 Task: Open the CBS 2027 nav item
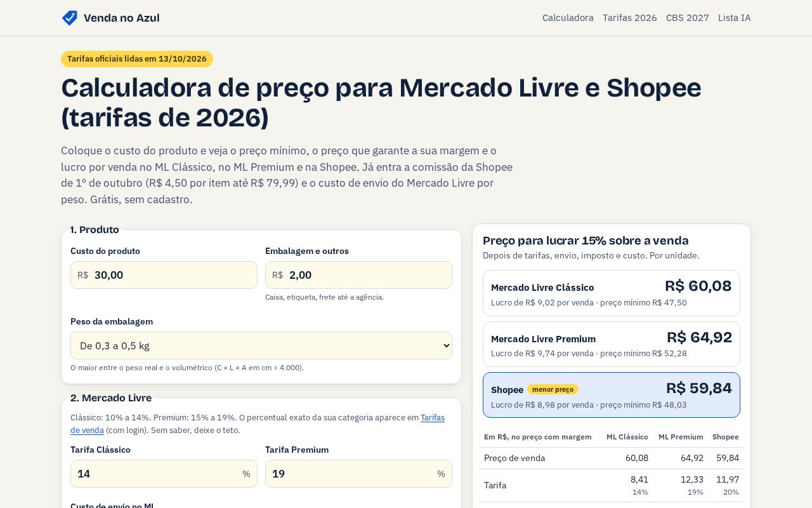[688, 18]
